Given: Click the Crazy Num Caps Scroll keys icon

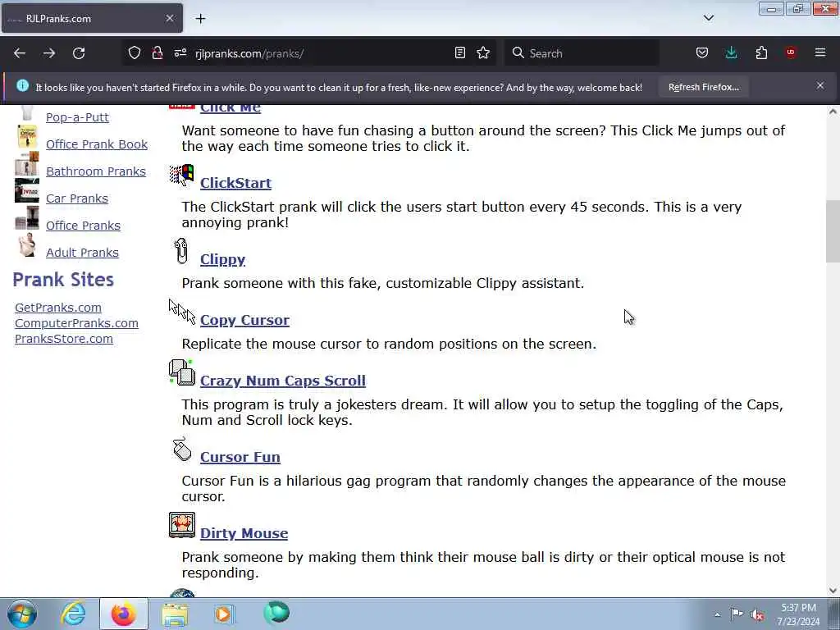Looking at the screenshot, I should [182, 372].
